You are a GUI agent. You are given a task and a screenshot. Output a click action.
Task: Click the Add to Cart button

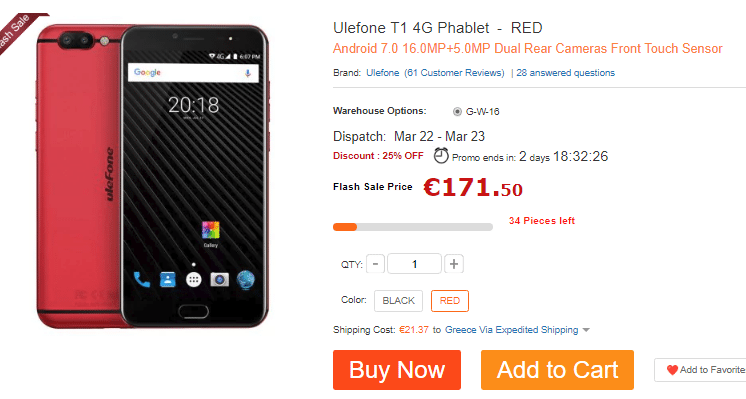(557, 370)
